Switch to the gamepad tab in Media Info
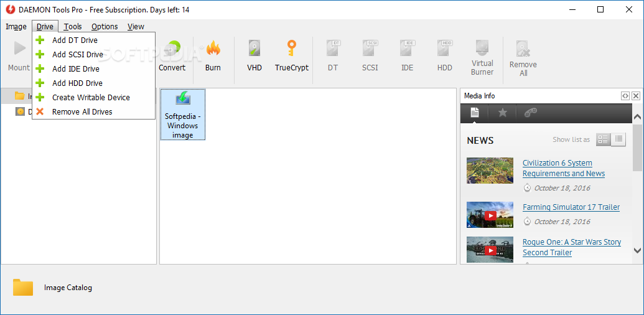The image size is (644, 315). 531,113
